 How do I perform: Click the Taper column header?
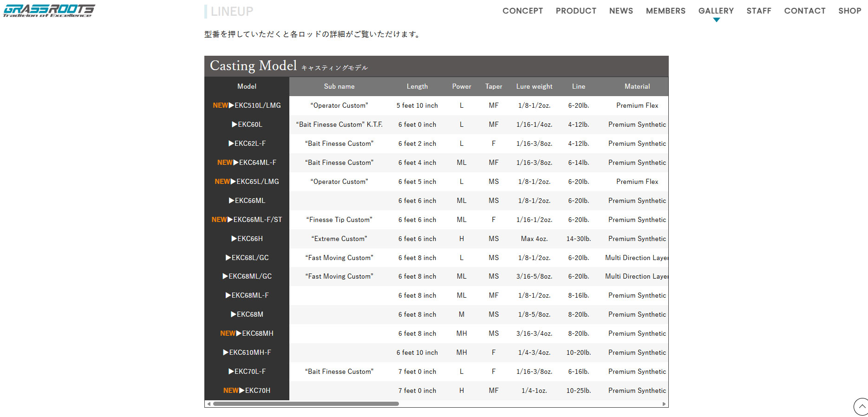coord(494,86)
